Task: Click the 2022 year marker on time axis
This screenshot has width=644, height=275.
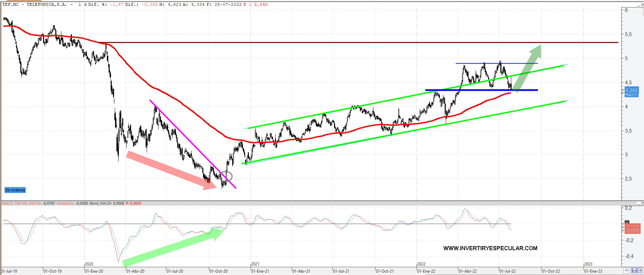Action: 421,264
